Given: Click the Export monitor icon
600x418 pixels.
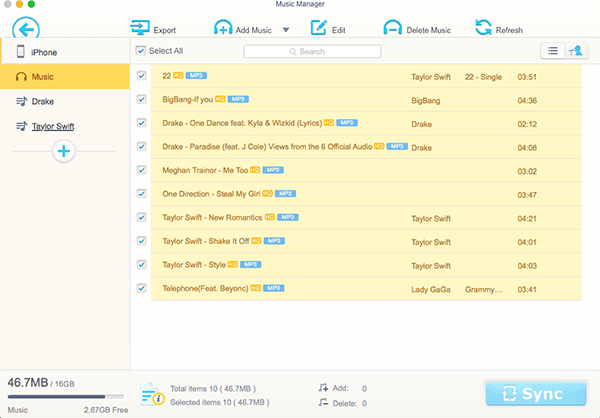Looking at the screenshot, I should point(140,28).
